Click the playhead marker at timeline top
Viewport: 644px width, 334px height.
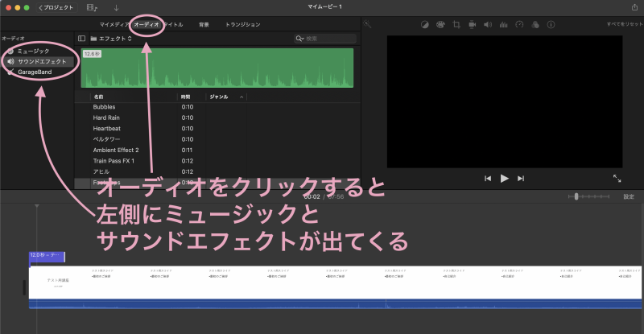click(37, 205)
